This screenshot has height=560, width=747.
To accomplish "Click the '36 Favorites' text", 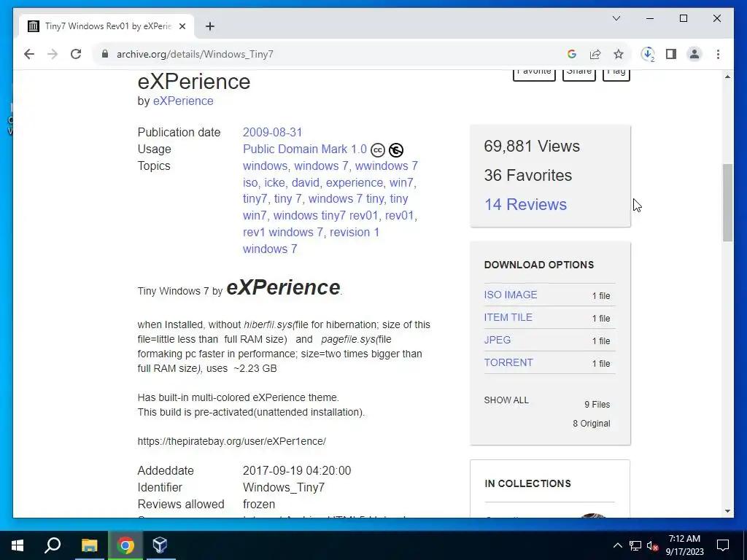I will click(528, 175).
